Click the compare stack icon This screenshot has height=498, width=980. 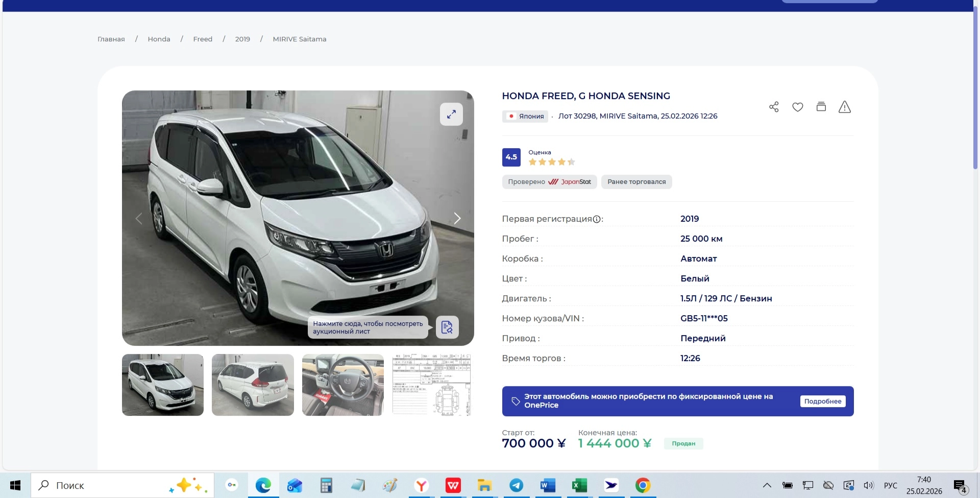[x=821, y=107]
